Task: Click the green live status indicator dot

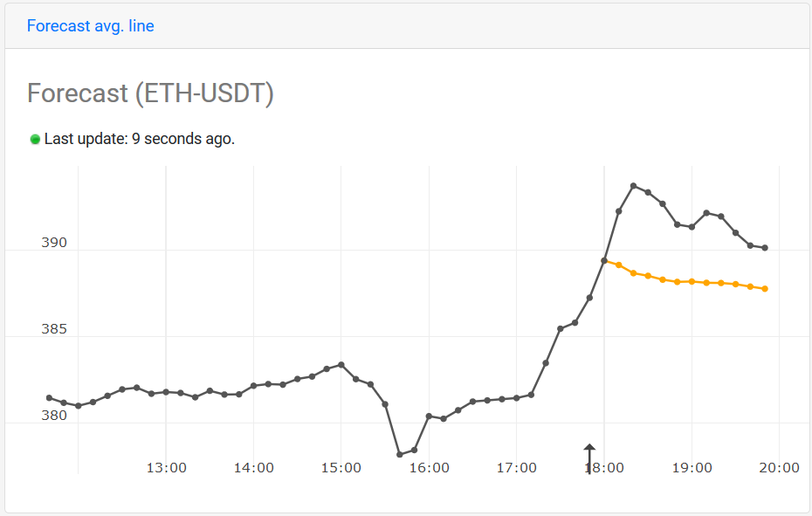Action: (35, 140)
